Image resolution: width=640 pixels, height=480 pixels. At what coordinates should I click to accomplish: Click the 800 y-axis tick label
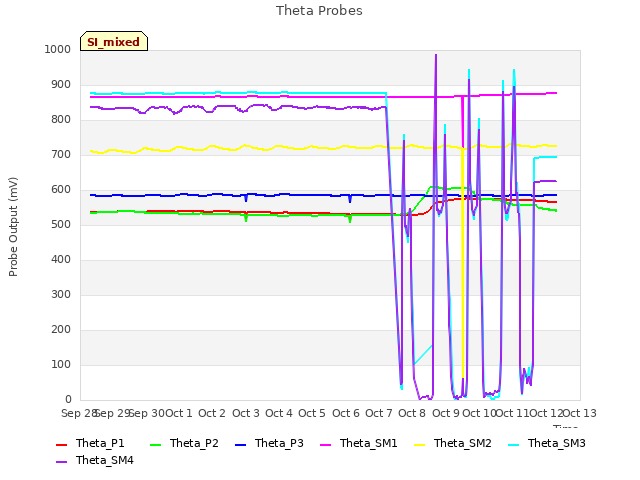click(x=61, y=120)
